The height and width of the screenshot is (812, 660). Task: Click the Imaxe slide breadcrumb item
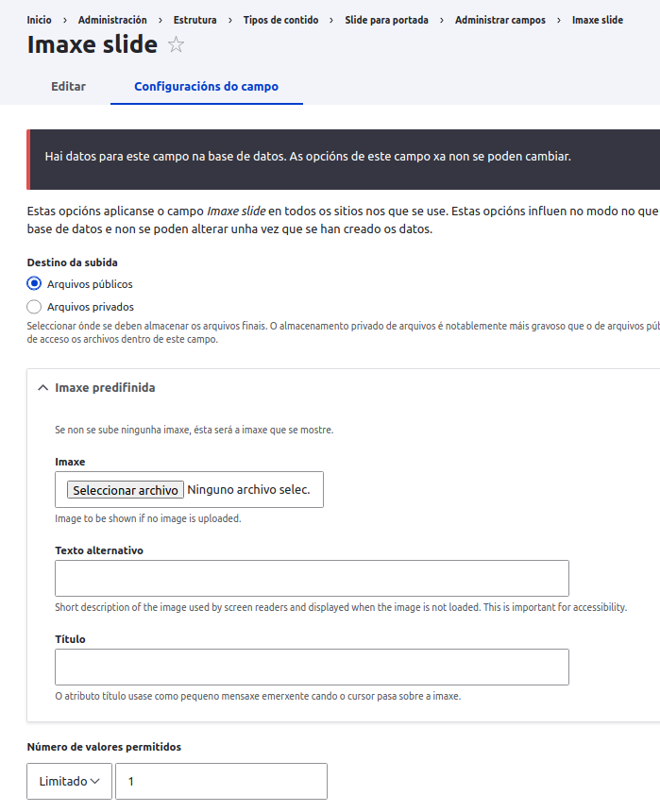[x=597, y=20]
